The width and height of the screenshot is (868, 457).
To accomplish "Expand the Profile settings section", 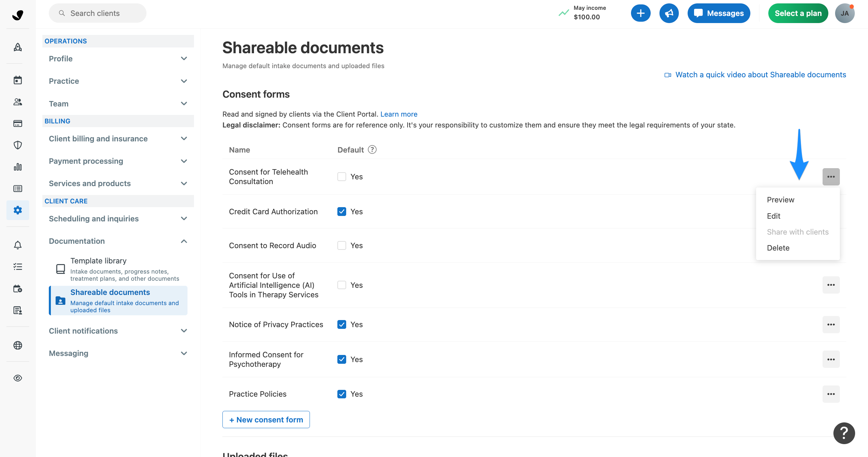I will (118, 59).
